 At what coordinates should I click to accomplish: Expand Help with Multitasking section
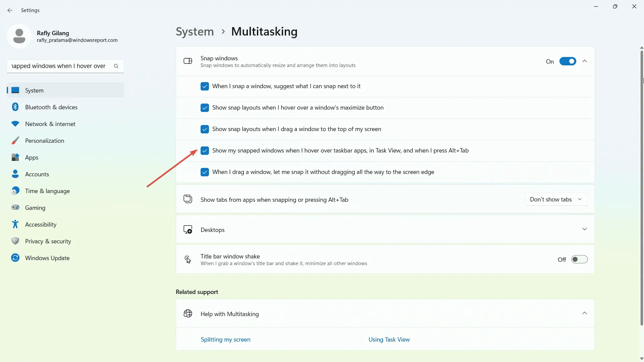coord(584,313)
